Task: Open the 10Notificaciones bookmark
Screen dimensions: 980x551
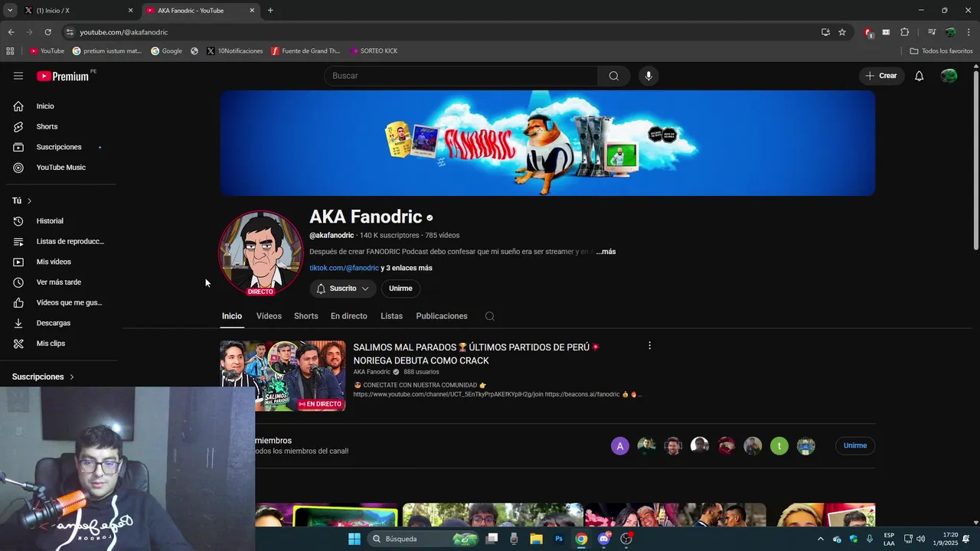Action: click(x=234, y=51)
